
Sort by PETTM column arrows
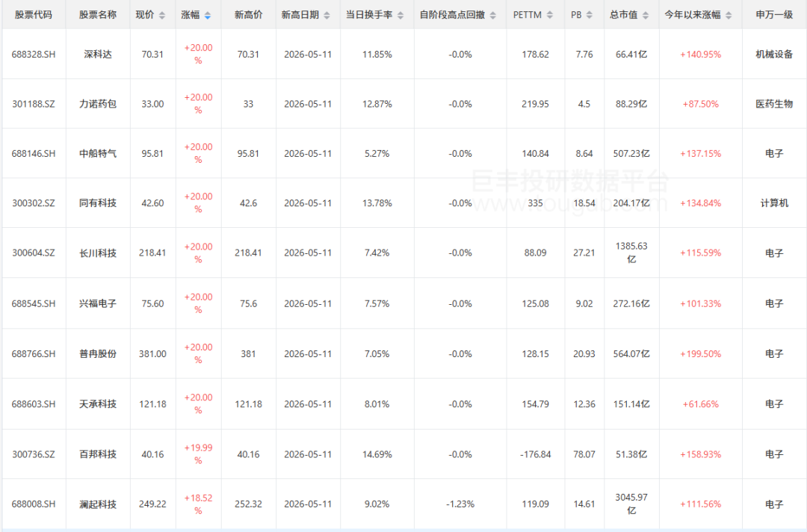point(550,16)
